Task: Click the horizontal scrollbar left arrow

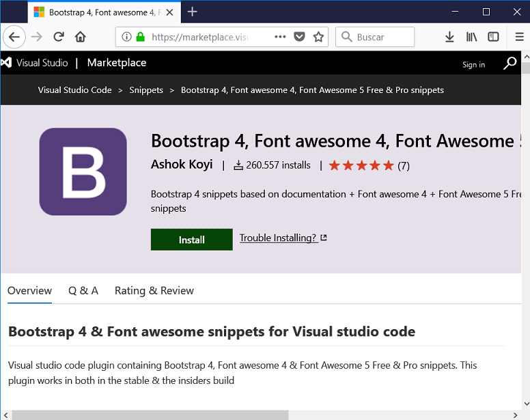Action: 5,415
